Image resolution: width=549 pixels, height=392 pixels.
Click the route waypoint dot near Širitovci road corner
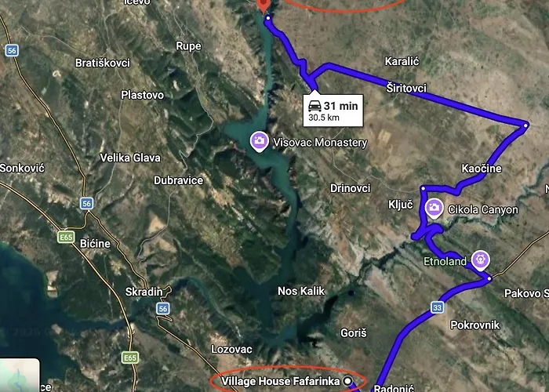tap(526, 125)
